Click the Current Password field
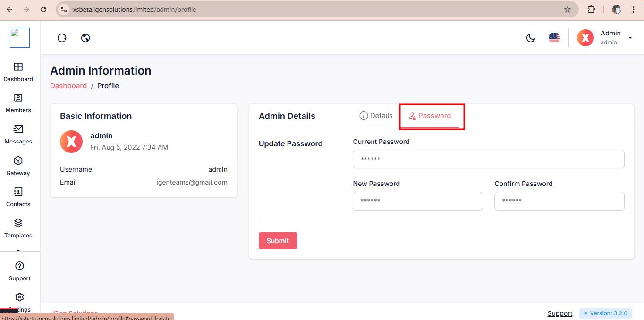This screenshot has width=644, height=320. tap(488, 159)
